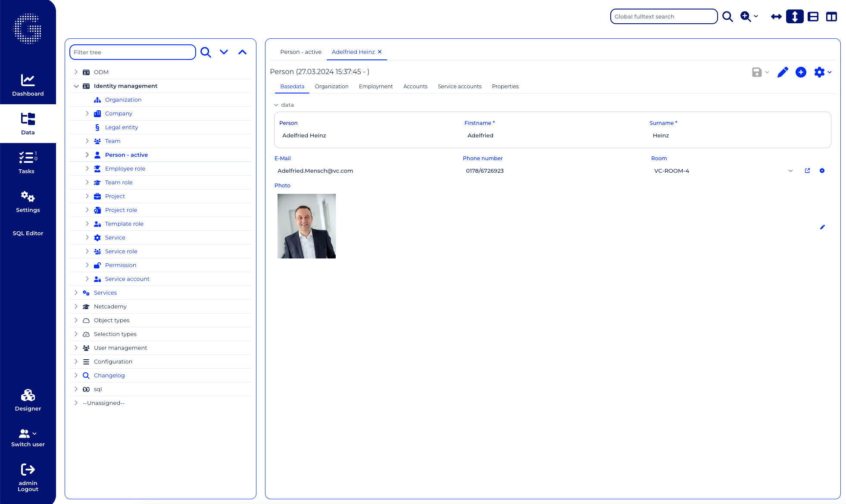Open SQL Editor from sidebar
Screen dimensions: 846x504
tap(28, 233)
